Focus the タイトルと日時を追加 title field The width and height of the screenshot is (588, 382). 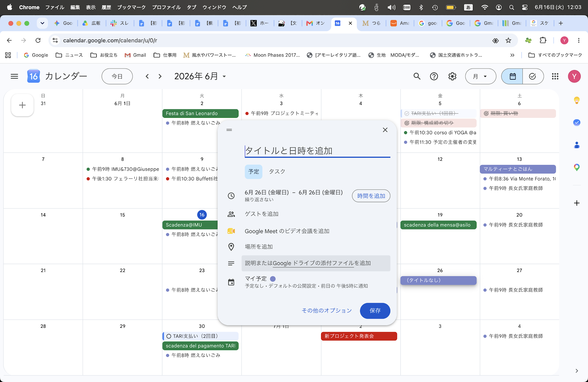click(x=317, y=151)
